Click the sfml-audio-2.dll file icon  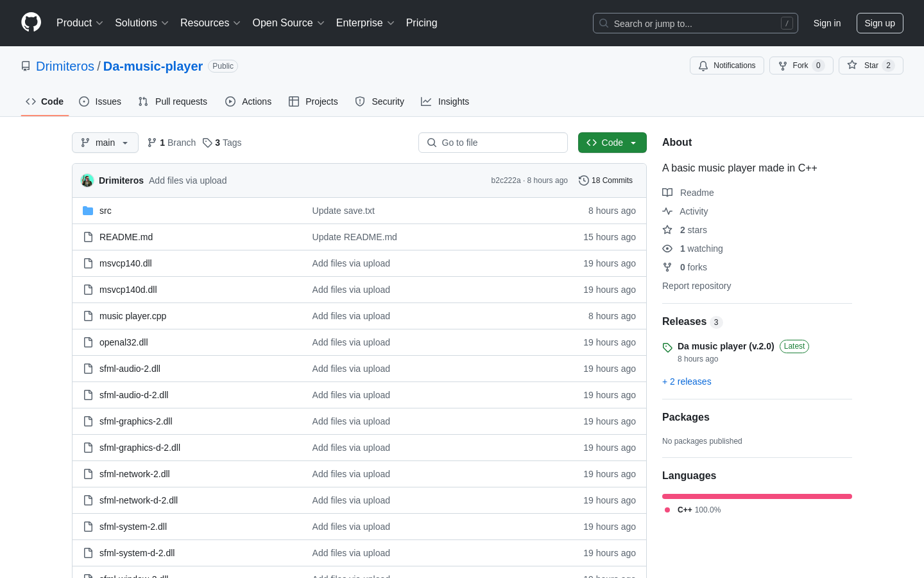(88, 369)
